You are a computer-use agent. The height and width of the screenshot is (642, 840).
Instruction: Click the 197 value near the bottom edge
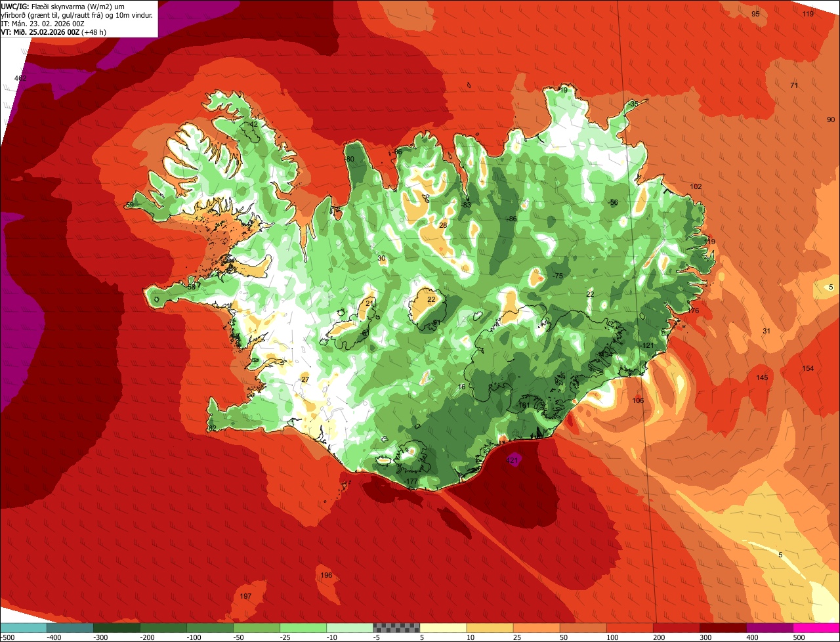coord(245,596)
